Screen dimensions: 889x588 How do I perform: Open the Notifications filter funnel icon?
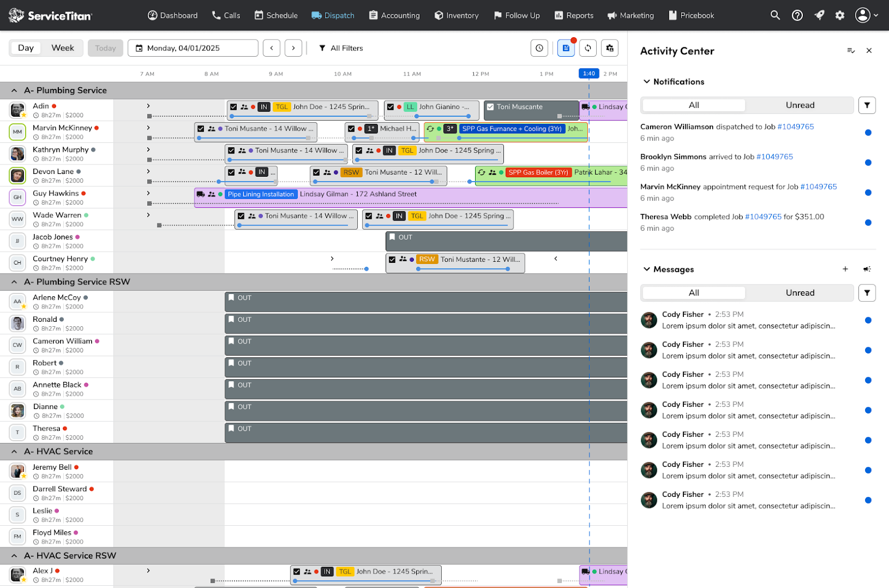click(x=867, y=105)
